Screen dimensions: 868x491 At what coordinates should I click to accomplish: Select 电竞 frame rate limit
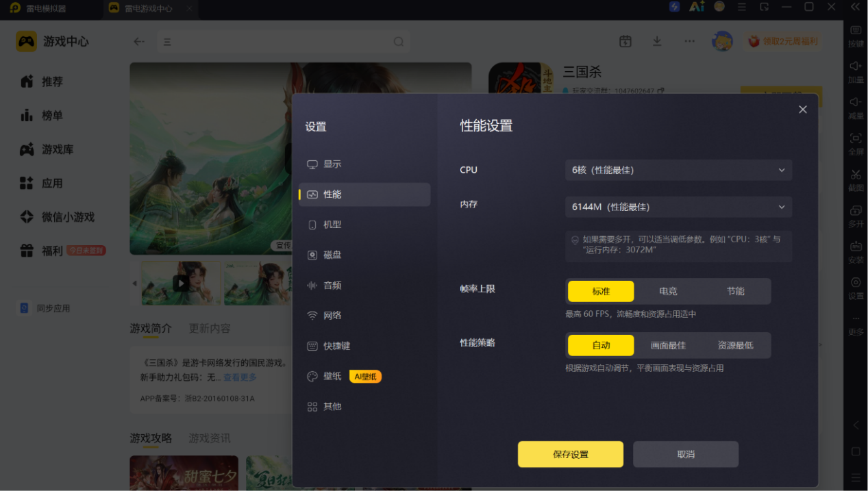668,291
